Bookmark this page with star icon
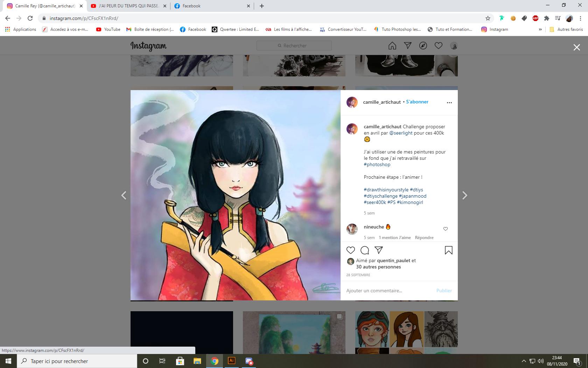The height and width of the screenshot is (368, 588). [488, 18]
